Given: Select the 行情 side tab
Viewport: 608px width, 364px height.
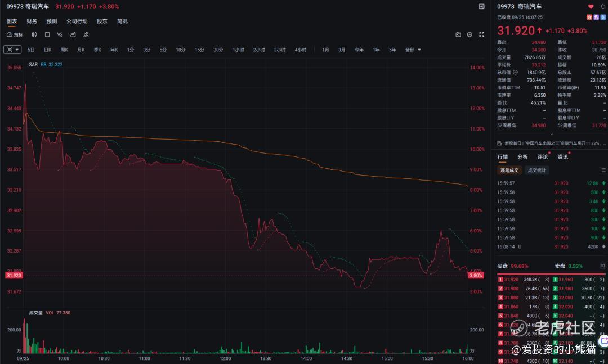Looking at the screenshot, I should pyautogui.click(x=503, y=156).
